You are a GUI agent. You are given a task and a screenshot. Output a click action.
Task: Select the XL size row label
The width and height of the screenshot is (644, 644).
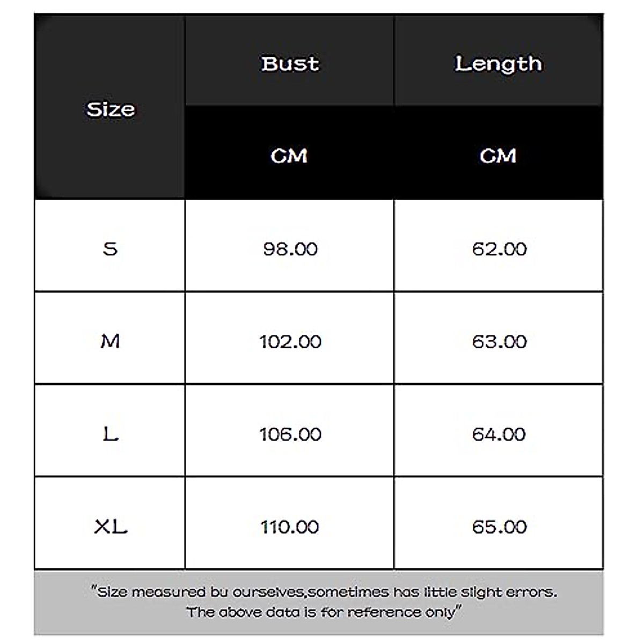[x=111, y=526]
